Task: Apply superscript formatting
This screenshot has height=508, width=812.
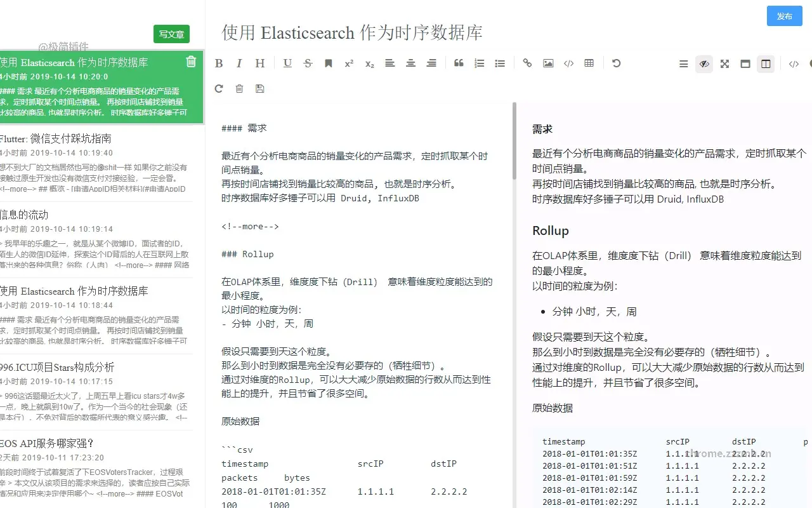Action: (348, 63)
